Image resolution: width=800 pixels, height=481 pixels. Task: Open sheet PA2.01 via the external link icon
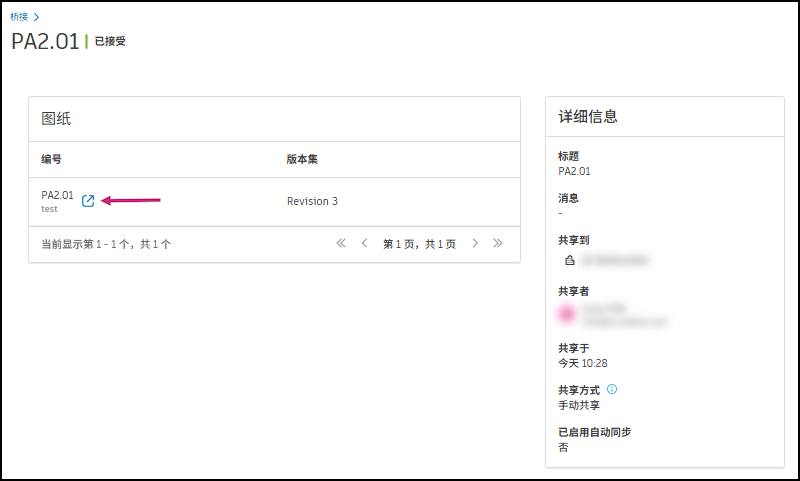88,201
